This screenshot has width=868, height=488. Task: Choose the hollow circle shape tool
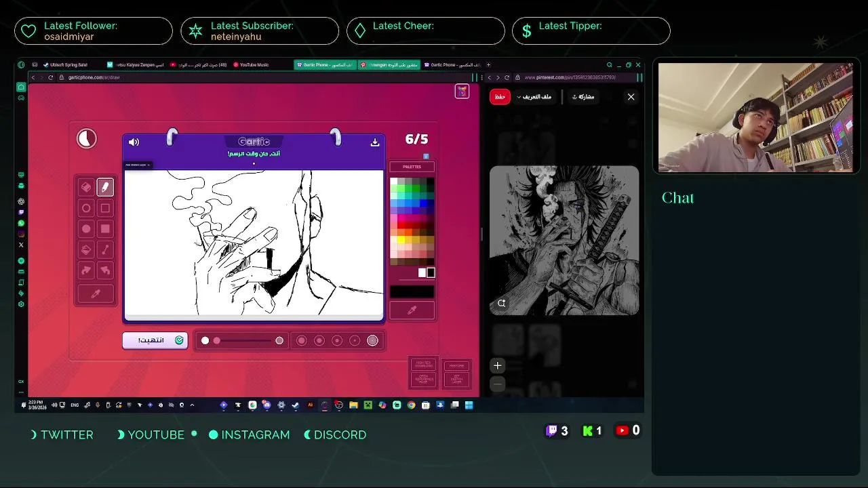tap(86, 208)
